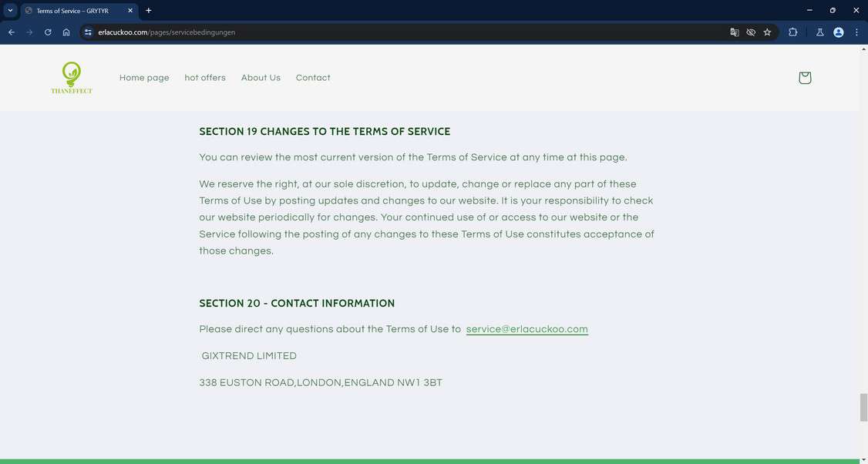This screenshot has height=464, width=868.
Task: Click the GIXTREND LIMITED text
Action: pyautogui.click(x=249, y=356)
